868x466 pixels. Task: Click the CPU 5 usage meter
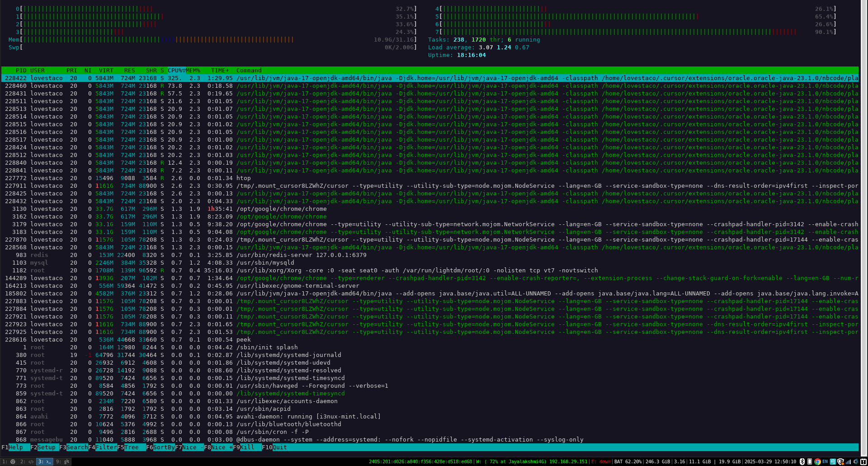click(636, 17)
